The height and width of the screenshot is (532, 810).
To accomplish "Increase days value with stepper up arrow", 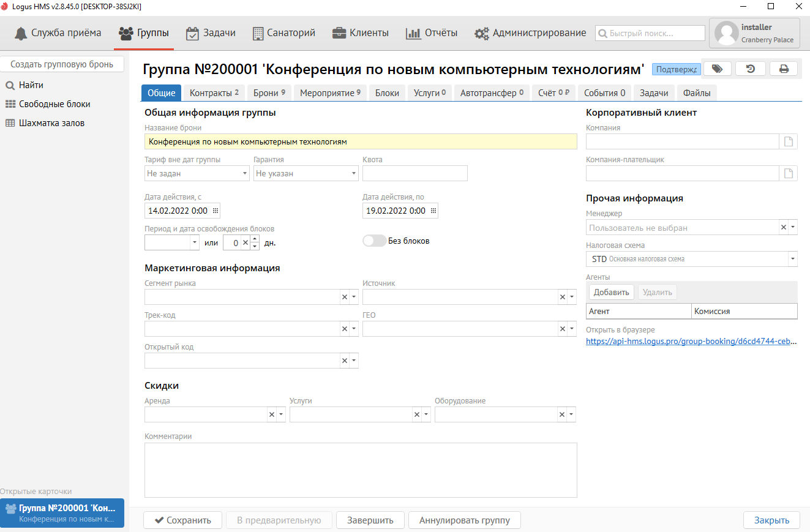I will pos(255,239).
